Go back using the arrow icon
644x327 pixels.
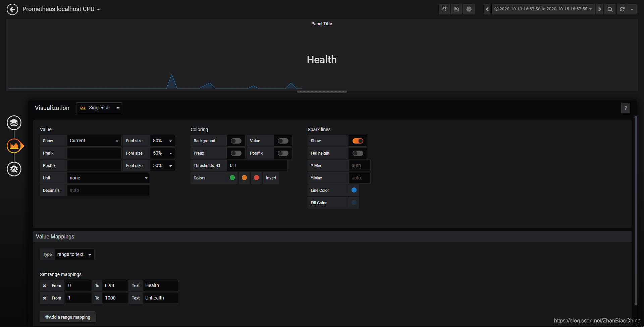pos(12,9)
